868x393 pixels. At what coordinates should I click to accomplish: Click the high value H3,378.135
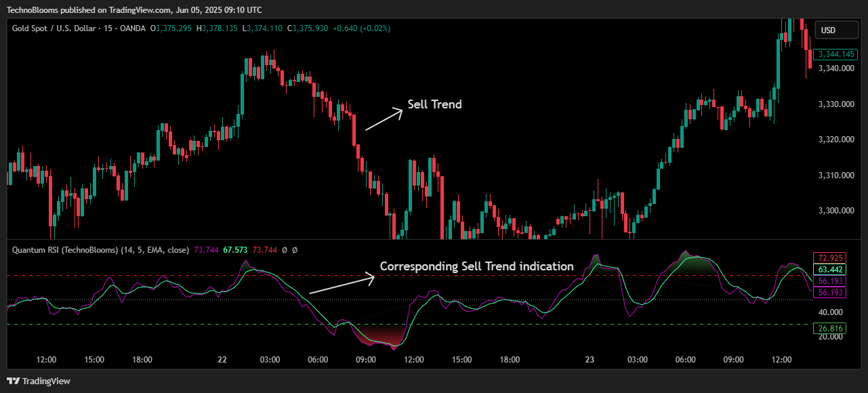pyautogui.click(x=217, y=28)
